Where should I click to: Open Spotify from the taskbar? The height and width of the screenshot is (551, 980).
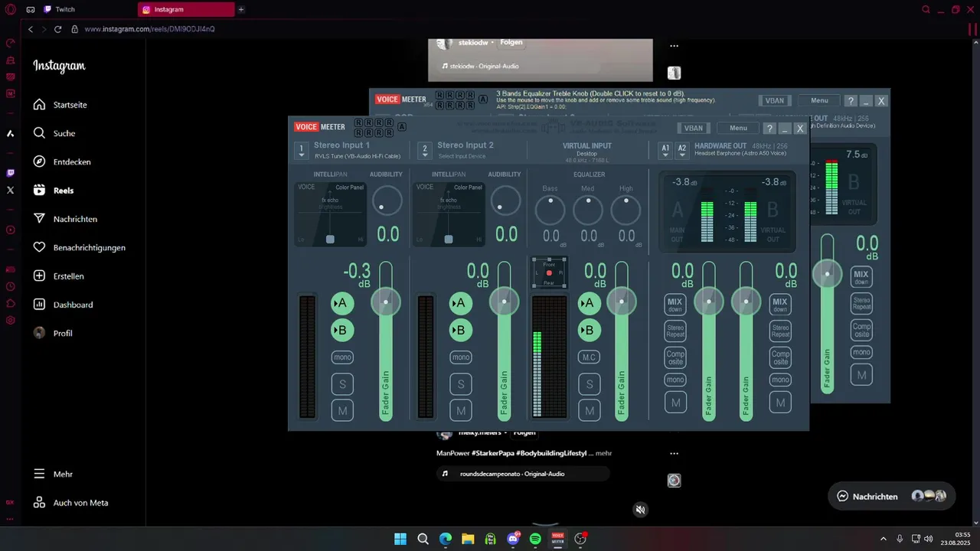click(x=535, y=539)
